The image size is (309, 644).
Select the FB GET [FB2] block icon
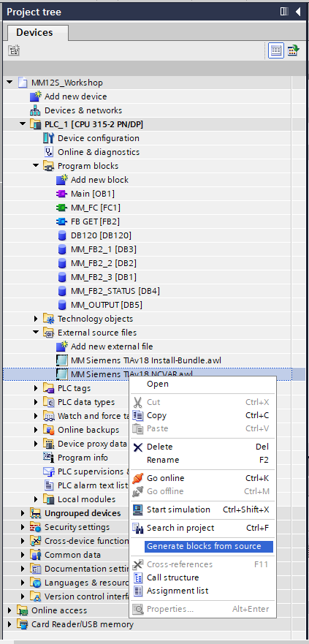click(x=61, y=221)
